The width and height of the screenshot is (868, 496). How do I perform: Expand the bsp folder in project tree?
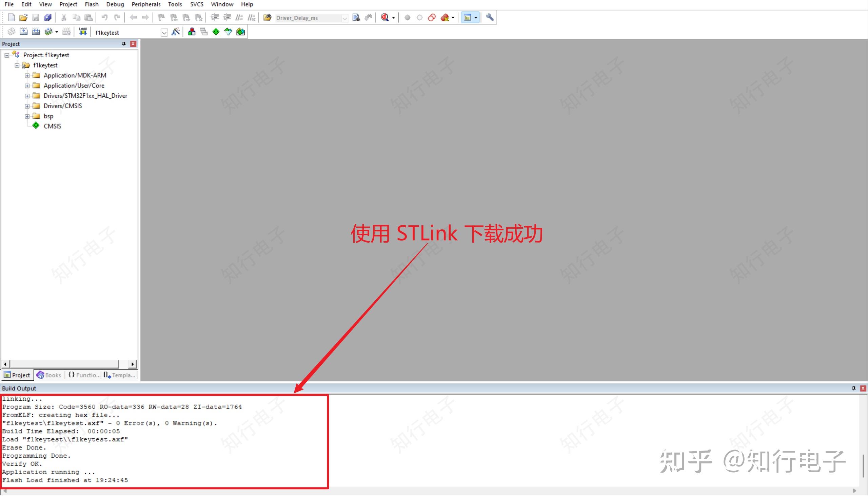(27, 116)
